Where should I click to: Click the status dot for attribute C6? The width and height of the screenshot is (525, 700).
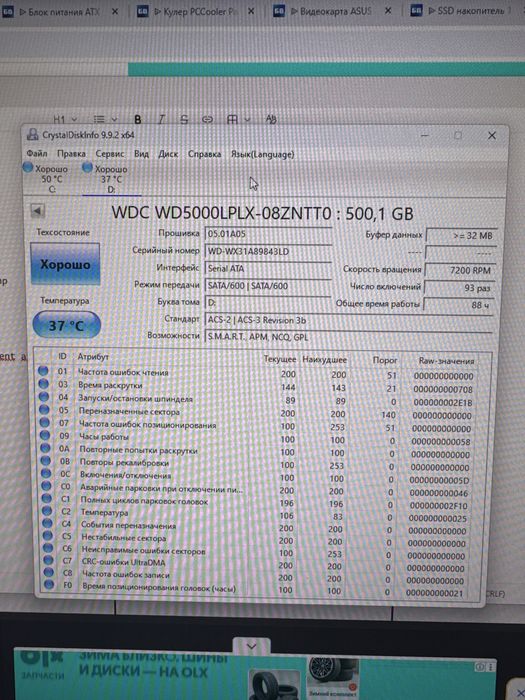[x=48, y=547]
